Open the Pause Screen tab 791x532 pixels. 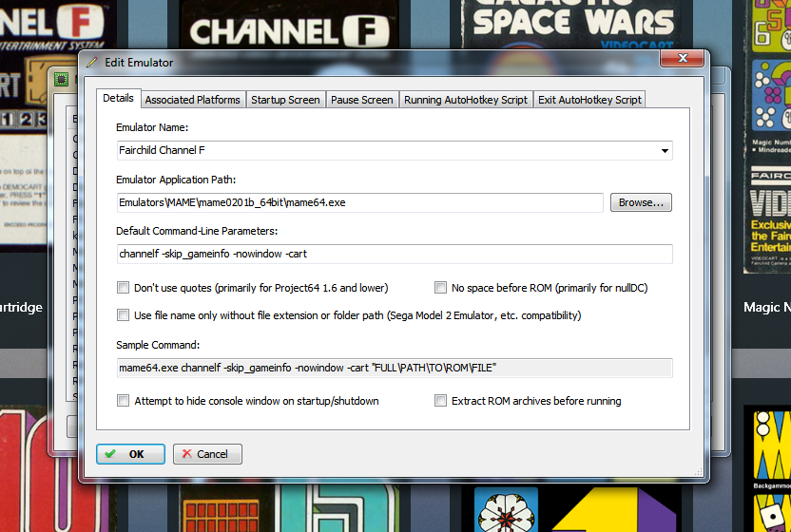click(361, 100)
